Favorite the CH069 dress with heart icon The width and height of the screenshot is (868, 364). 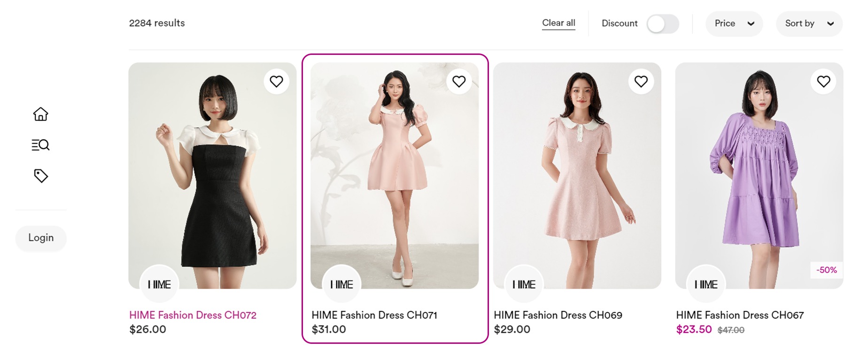(641, 82)
